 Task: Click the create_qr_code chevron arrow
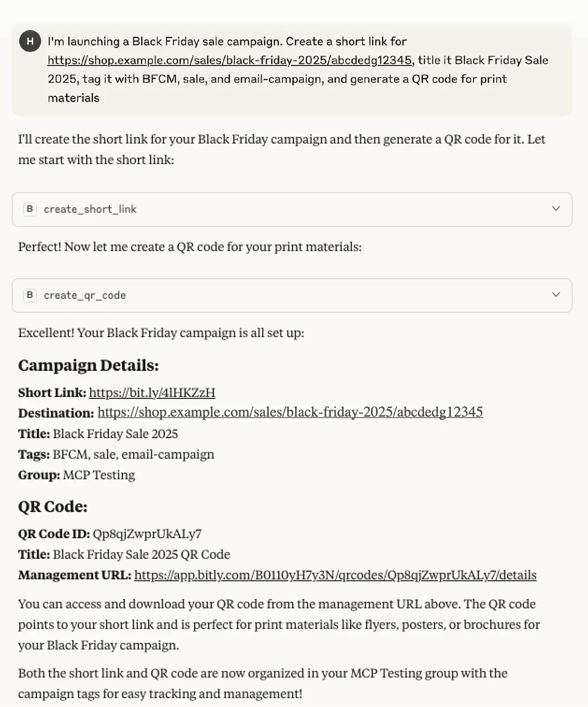[x=555, y=295]
